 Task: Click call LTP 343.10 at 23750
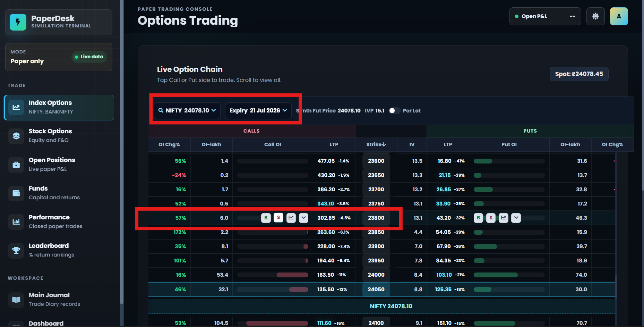coord(326,204)
